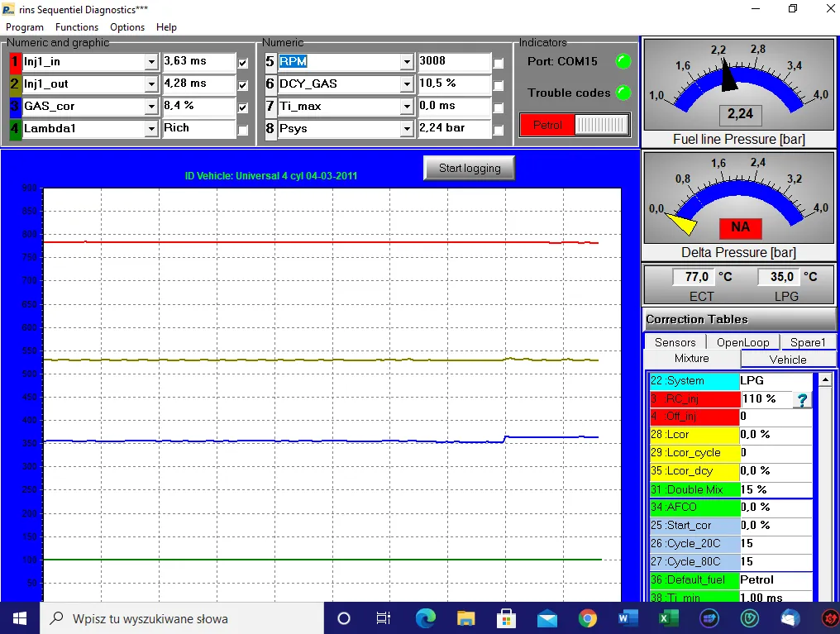This screenshot has height=634, width=840.
Task: Open the RPM channel dropdown
Action: (x=407, y=62)
